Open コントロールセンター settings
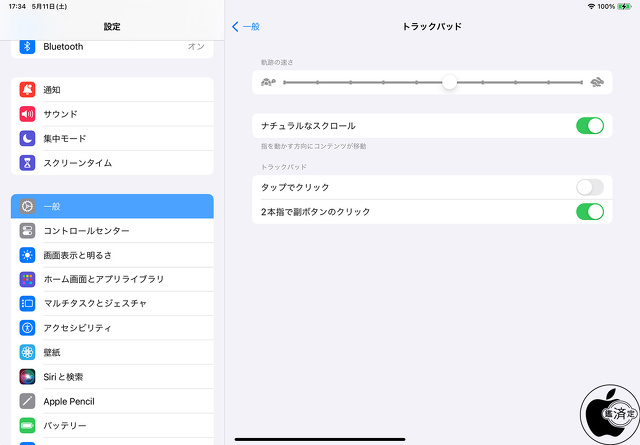 pos(112,231)
